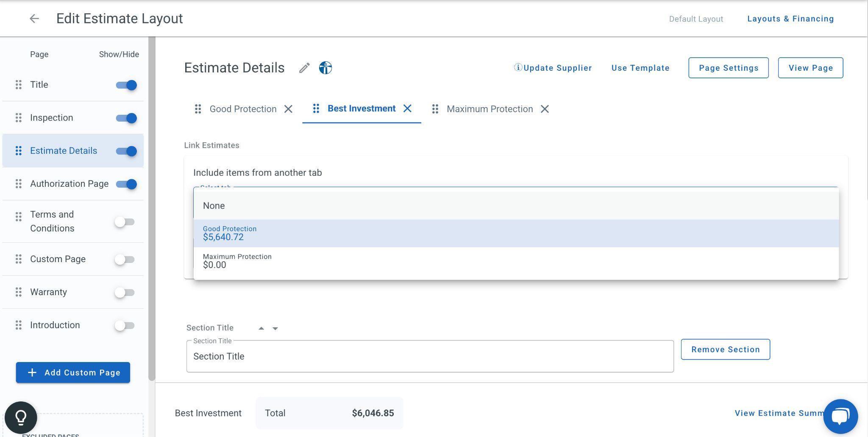Click the globe icon next to Estimate Details
The image size is (868, 437).
click(325, 68)
